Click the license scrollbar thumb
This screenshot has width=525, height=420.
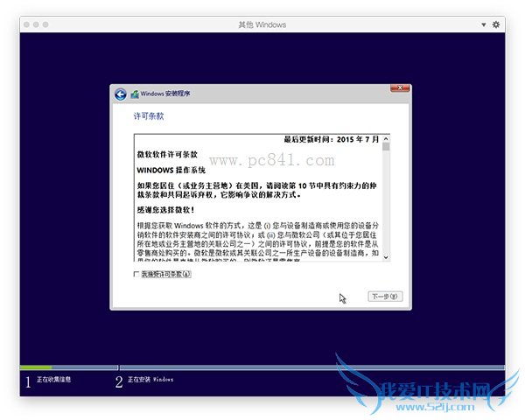coord(386,147)
